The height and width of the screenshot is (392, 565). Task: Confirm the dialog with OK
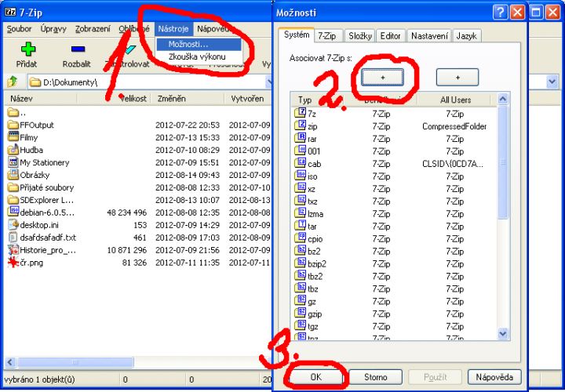[316, 377]
